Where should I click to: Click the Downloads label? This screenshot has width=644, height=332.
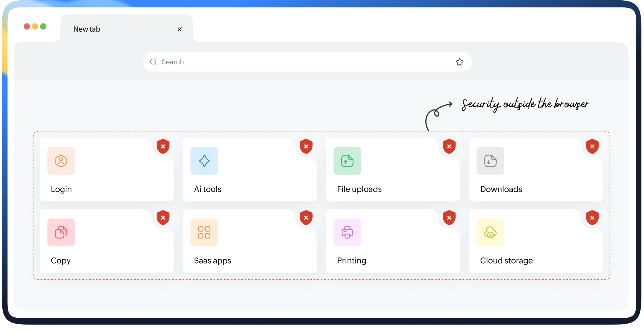tap(501, 189)
